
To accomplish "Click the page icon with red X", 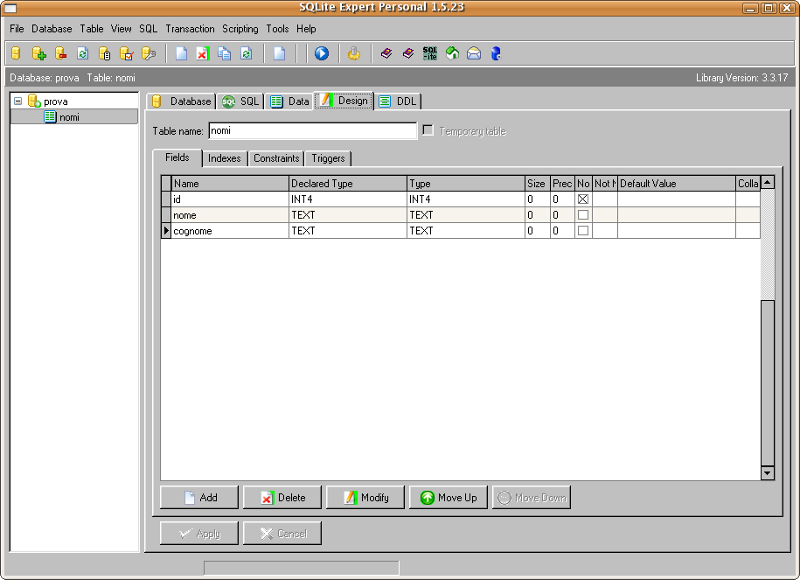I will click(x=203, y=54).
